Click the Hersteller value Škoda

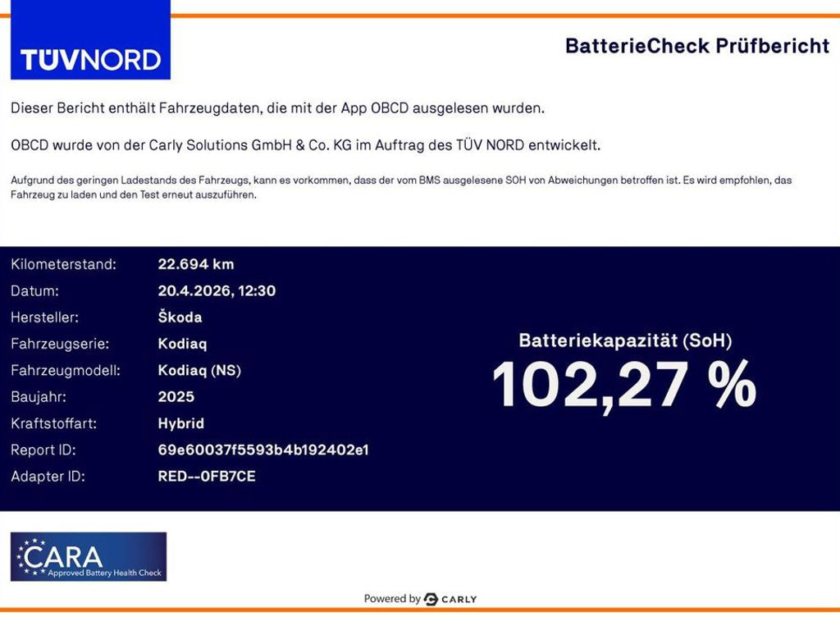[180, 317]
